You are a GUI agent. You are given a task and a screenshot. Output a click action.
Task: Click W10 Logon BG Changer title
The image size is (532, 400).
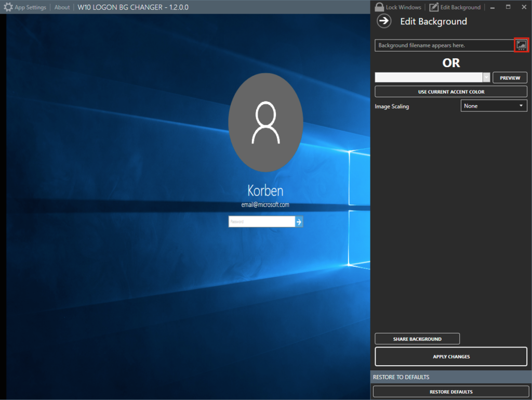pyautogui.click(x=133, y=7)
